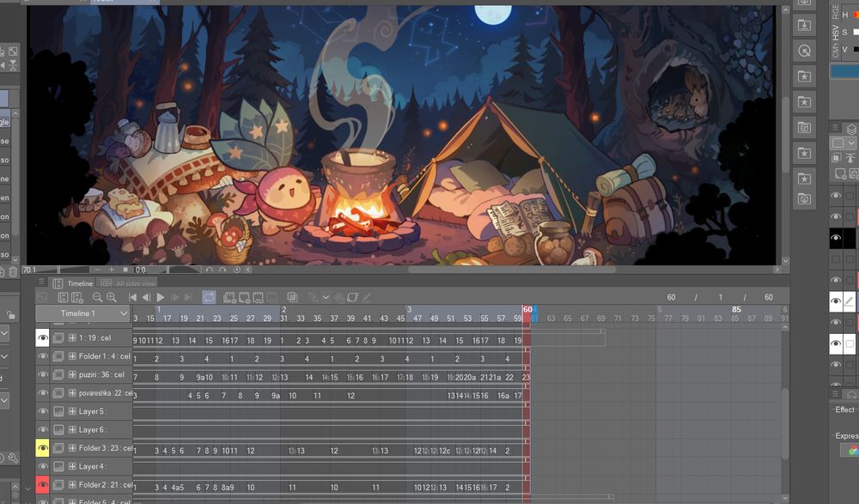Hide the puziri track
The width and height of the screenshot is (859, 504).
coord(43,374)
